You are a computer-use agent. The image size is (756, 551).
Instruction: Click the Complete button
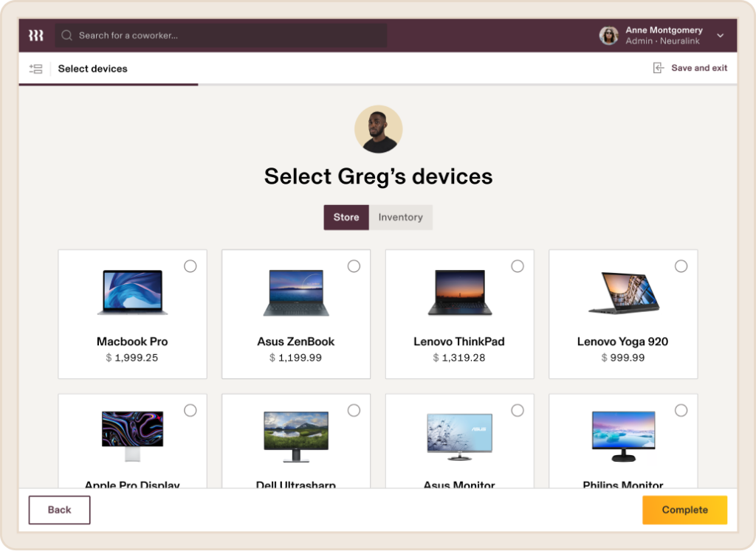[684, 510]
